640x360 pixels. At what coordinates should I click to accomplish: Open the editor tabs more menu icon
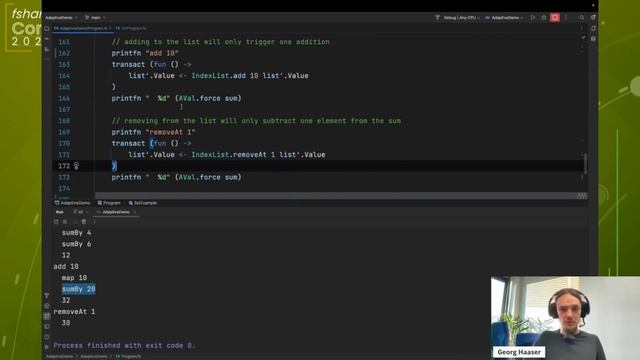[x=581, y=28]
